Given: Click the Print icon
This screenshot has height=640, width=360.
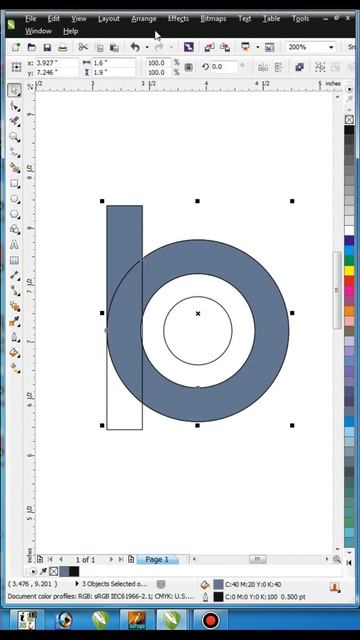Looking at the screenshot, I should click(x=62, y=47).
